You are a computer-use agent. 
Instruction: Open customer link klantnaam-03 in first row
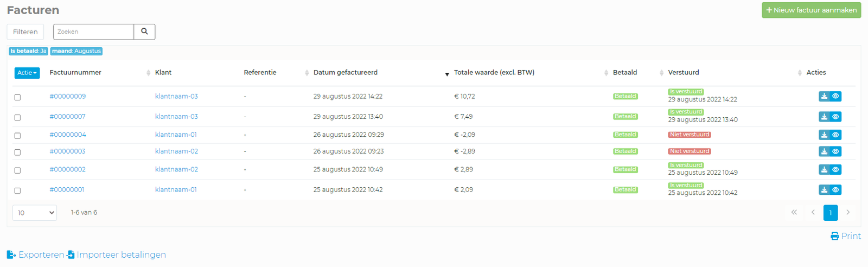(176, 96)
